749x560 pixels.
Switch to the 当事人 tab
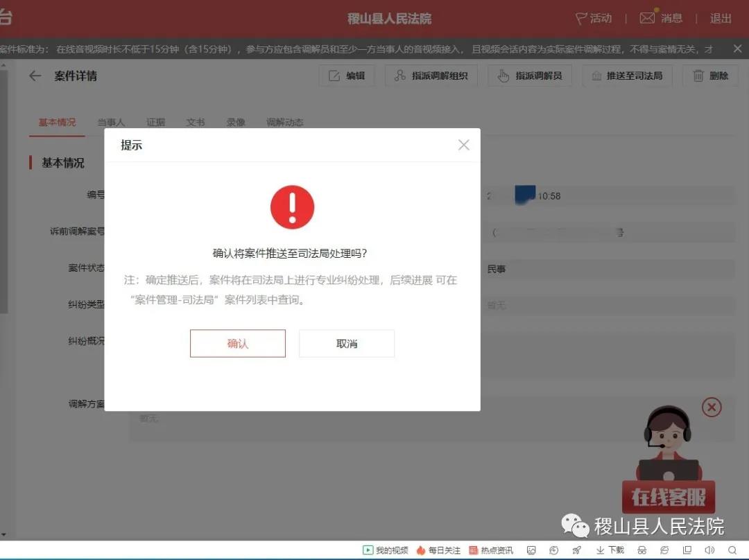pyautogui.click(x=111, y=123)
